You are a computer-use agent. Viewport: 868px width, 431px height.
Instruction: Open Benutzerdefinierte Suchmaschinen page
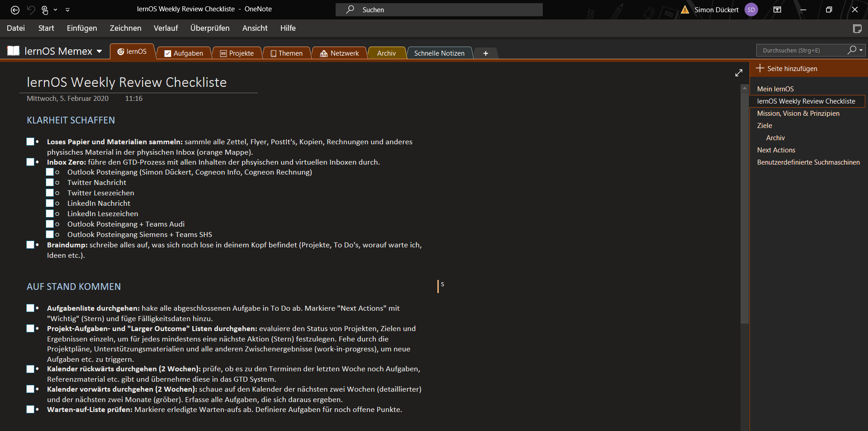click(808, 162)
